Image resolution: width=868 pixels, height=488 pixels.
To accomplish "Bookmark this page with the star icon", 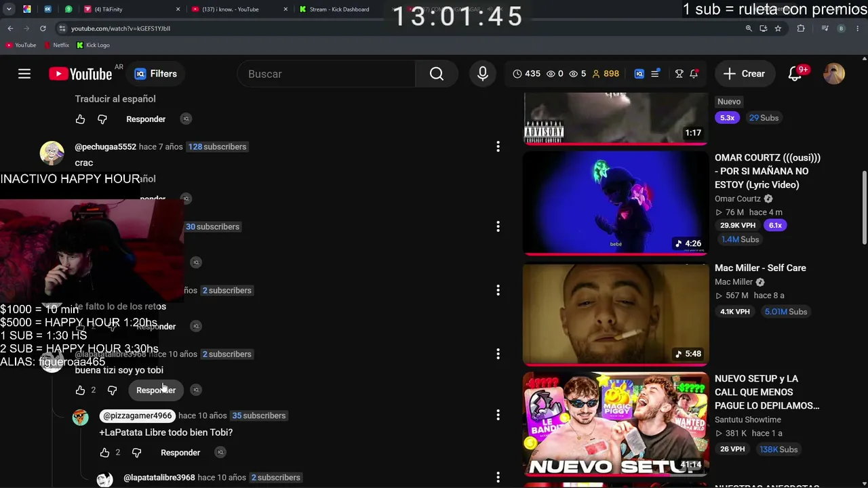I will (x=778, y=28).
